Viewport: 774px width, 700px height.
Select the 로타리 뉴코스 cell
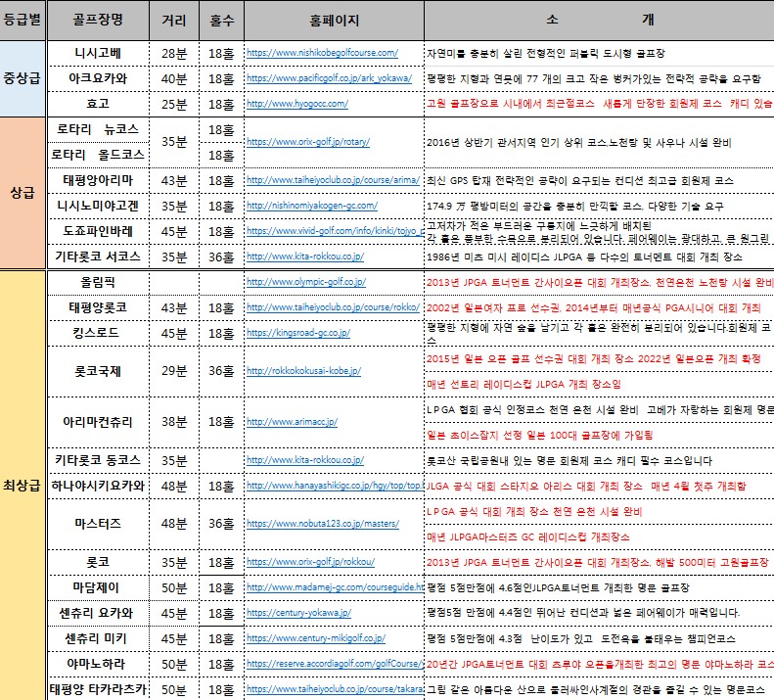pos(98,130)
